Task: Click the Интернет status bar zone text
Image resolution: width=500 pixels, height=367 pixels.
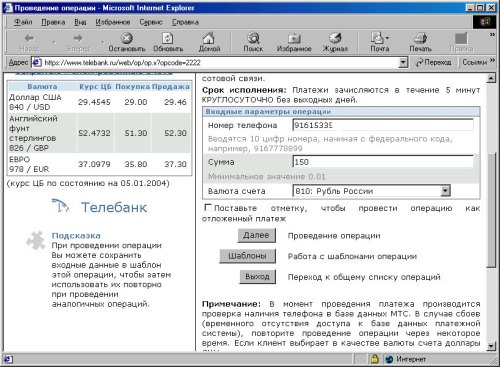Action: pyautogui.click(x=411, y=359)
